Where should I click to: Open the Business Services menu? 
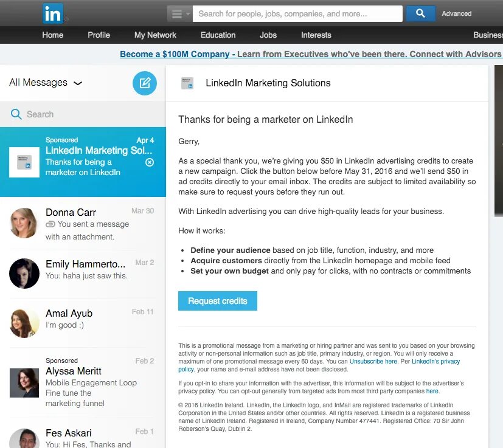pos(488,35)
